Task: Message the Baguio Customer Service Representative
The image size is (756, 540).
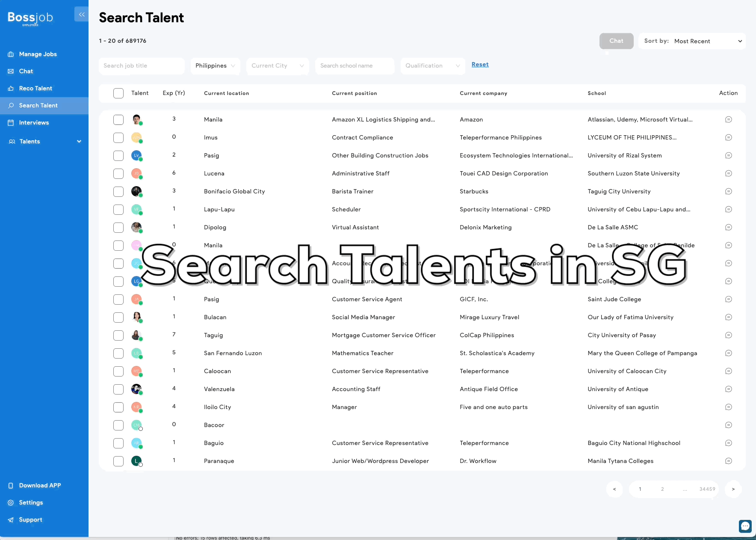Action: (729, 443)
